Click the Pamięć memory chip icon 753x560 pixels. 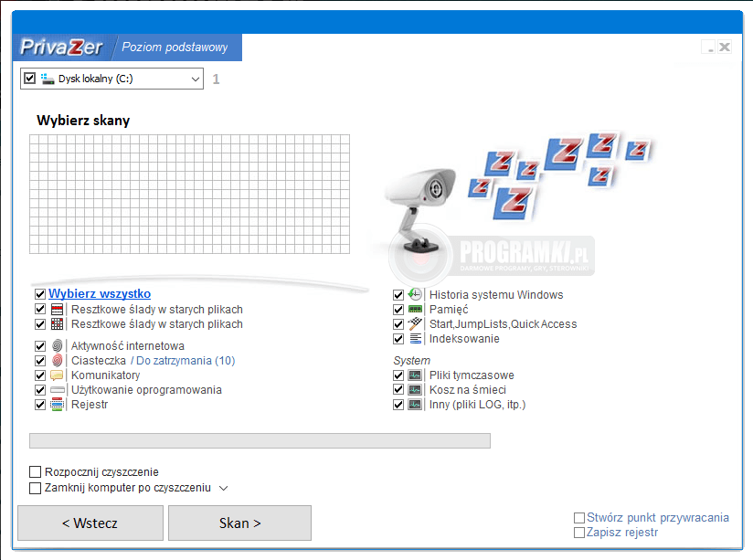(x=415, y=310)
